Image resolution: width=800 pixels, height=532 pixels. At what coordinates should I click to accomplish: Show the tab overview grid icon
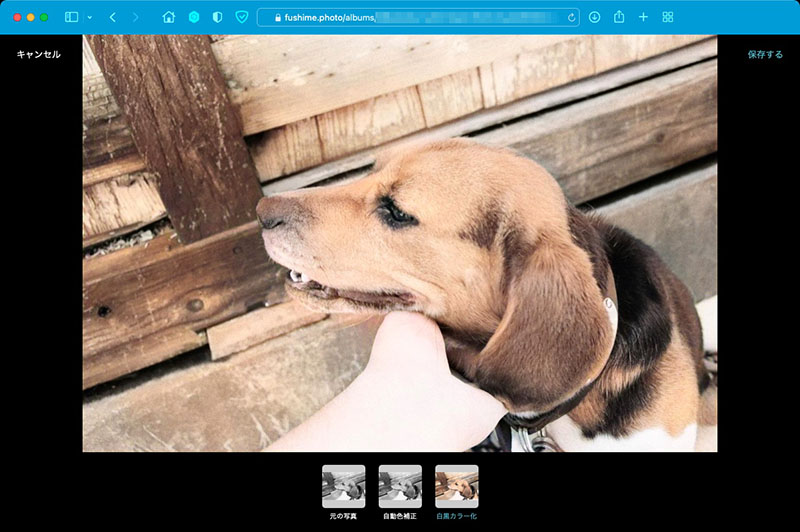click(667, 17)
